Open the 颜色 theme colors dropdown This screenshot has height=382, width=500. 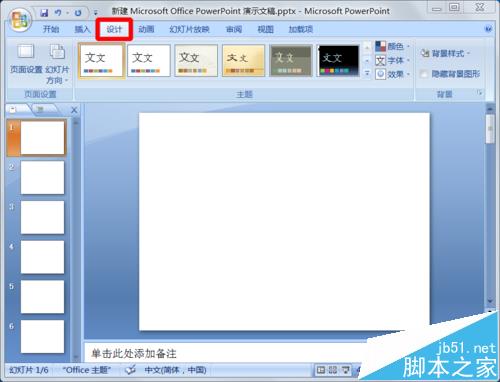coord(392,47)
